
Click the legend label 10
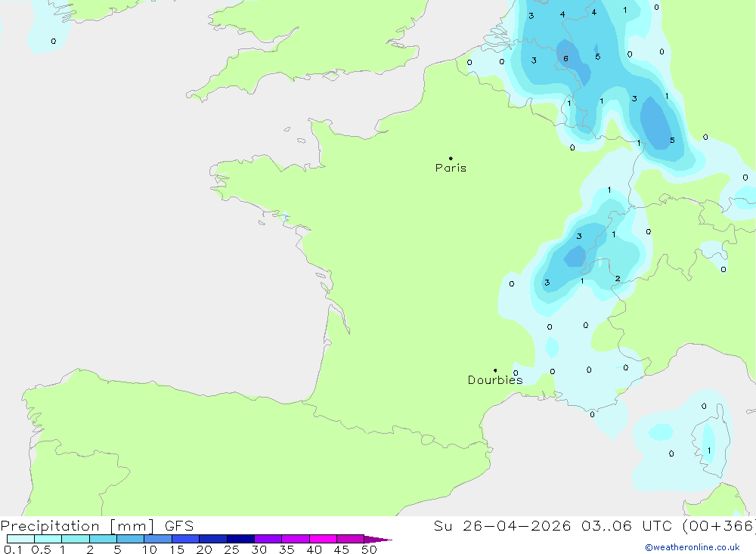tap(150, 549)
